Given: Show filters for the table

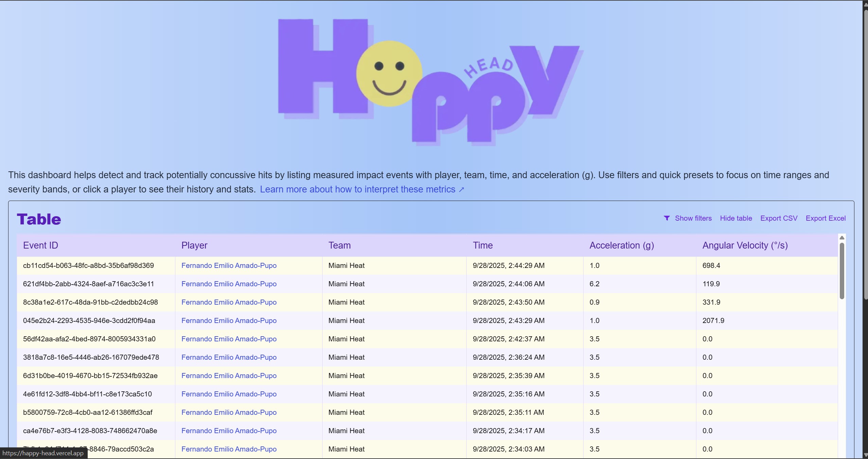Looking at the screenshot, I should click(693, 218).
